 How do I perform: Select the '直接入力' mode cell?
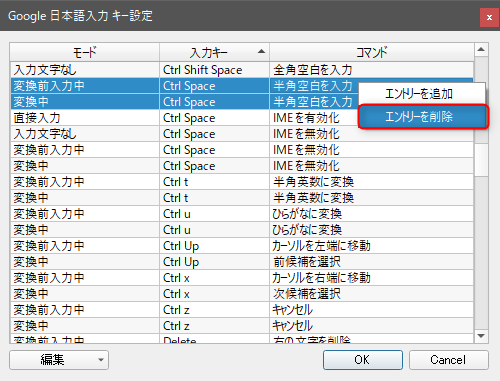click(85, 118)
